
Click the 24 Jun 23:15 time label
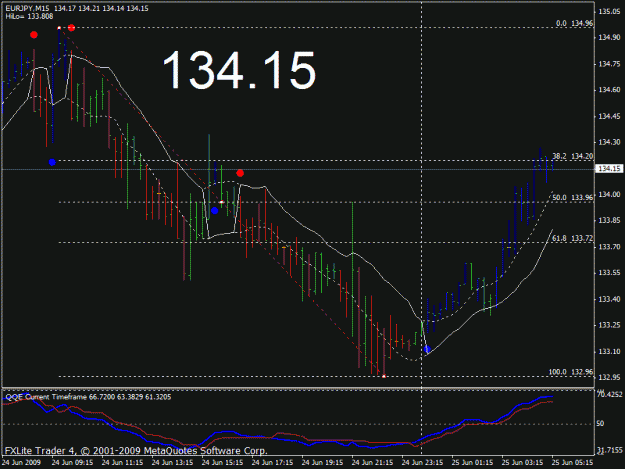tap(423, 463)
